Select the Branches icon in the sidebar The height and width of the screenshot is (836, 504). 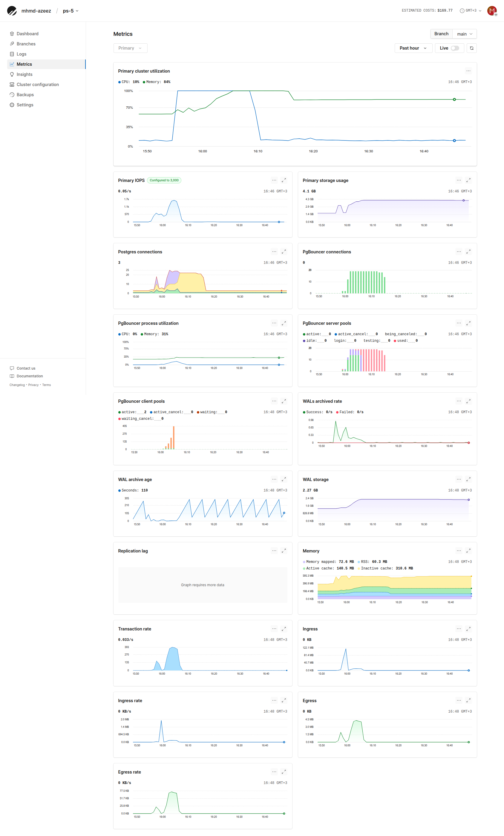pyautogui.click(x=12, y=43)
